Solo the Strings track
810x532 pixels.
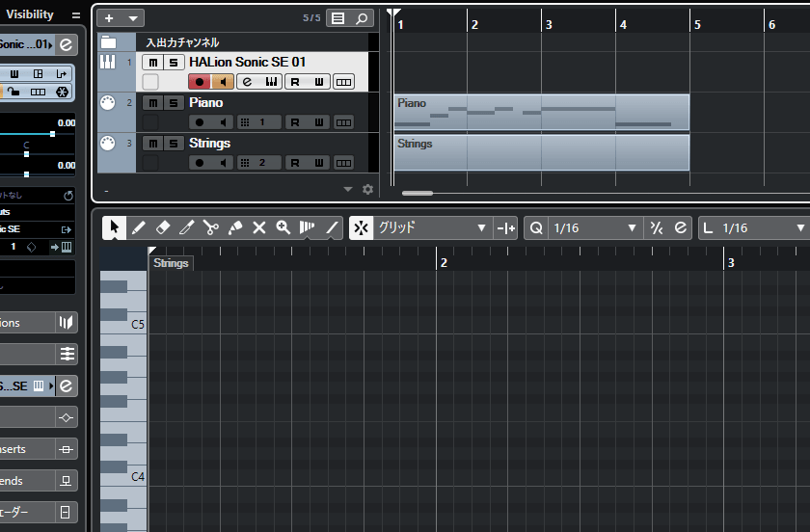click(173, 144)
